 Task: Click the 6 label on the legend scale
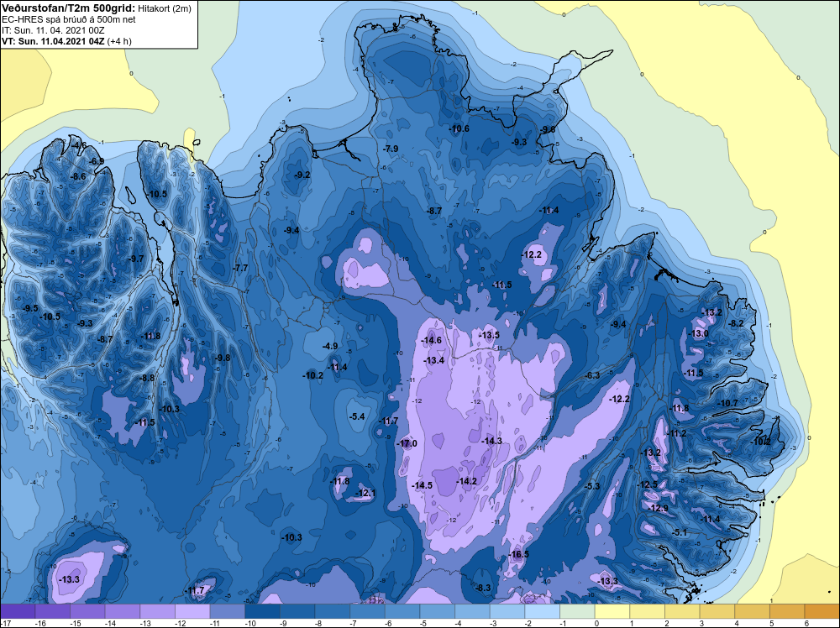pos(806,623)
